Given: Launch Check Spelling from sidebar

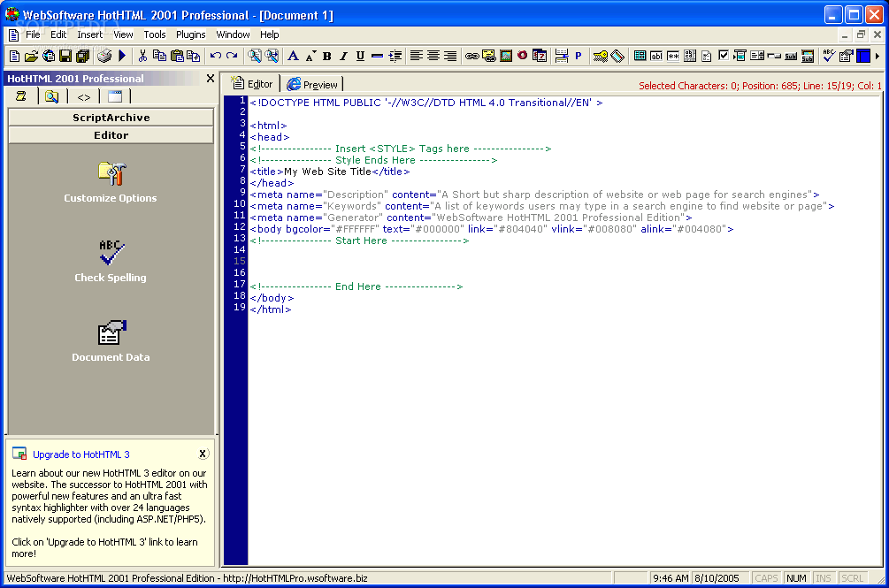Looking at the screenshot, I should point(111,261).
